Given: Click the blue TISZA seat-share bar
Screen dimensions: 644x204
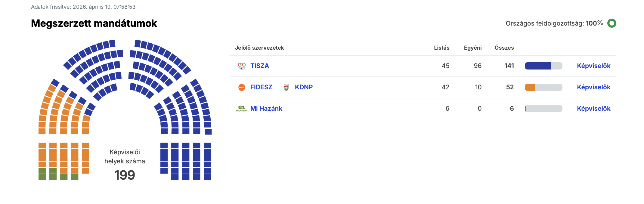Looking at the screenshot, I should [x=538, y=66].
